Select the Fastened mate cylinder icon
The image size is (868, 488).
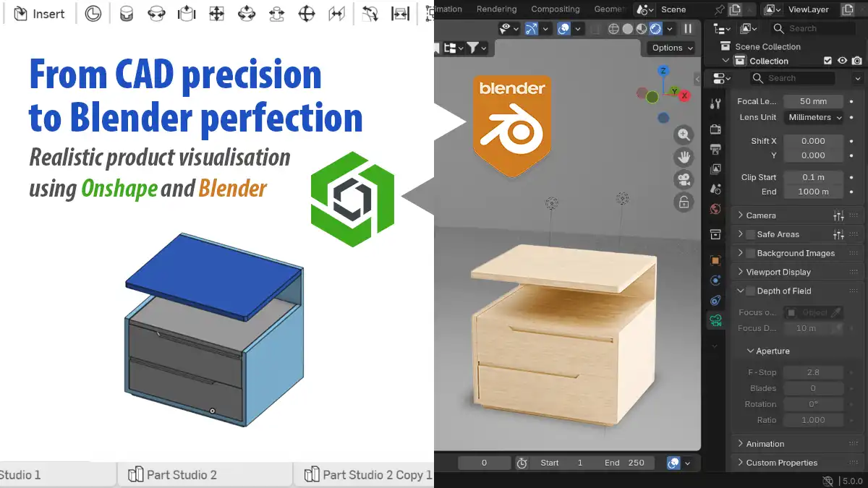(x=127, y=14)
